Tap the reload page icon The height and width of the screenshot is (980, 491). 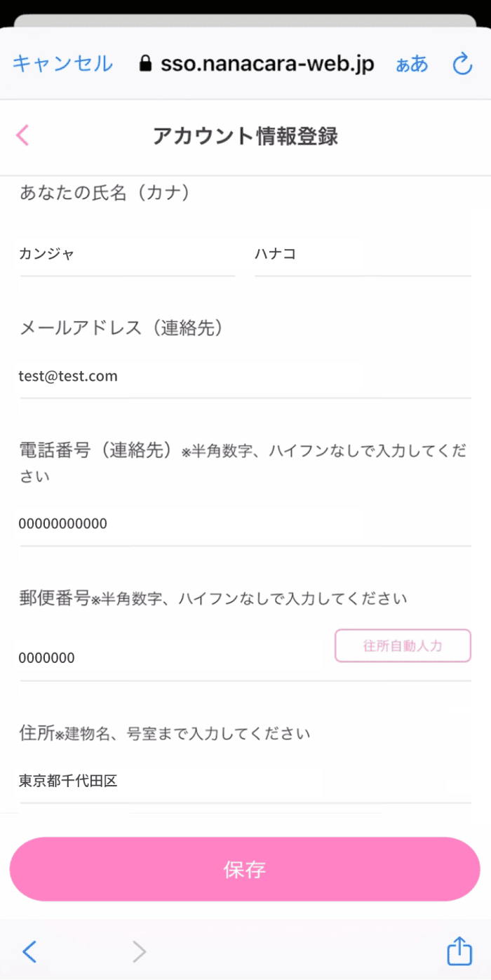tap(462, 64)
